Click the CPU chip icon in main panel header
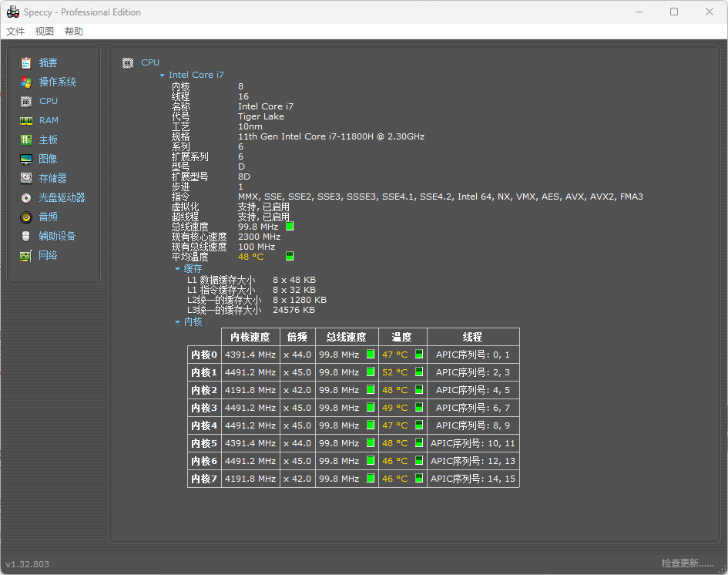 coord(128,62)
